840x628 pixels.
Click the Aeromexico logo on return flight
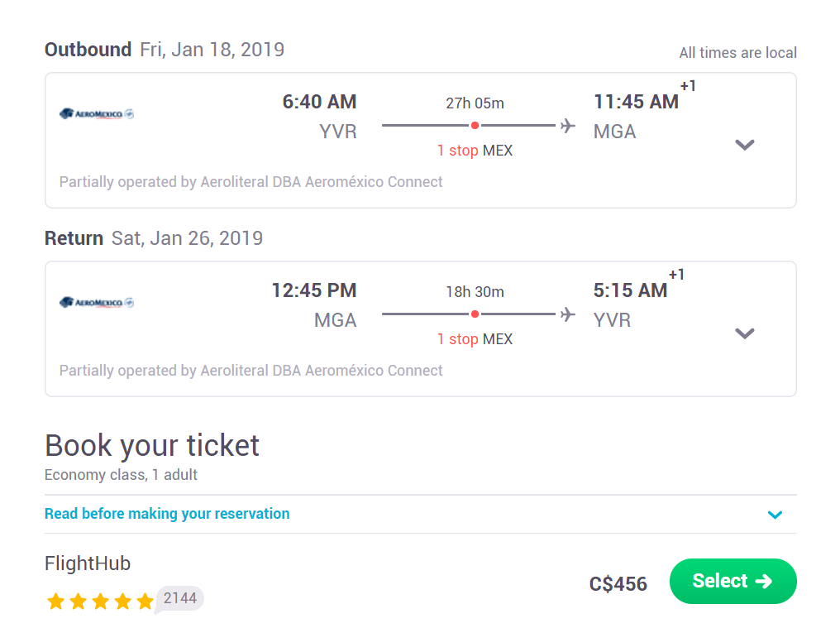point(97,303)
